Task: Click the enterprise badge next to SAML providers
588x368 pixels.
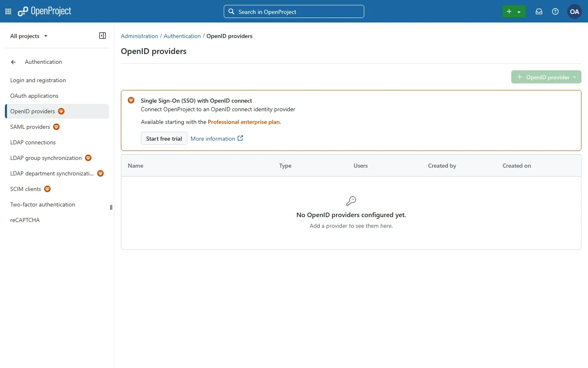Action: tap(56, 127)
